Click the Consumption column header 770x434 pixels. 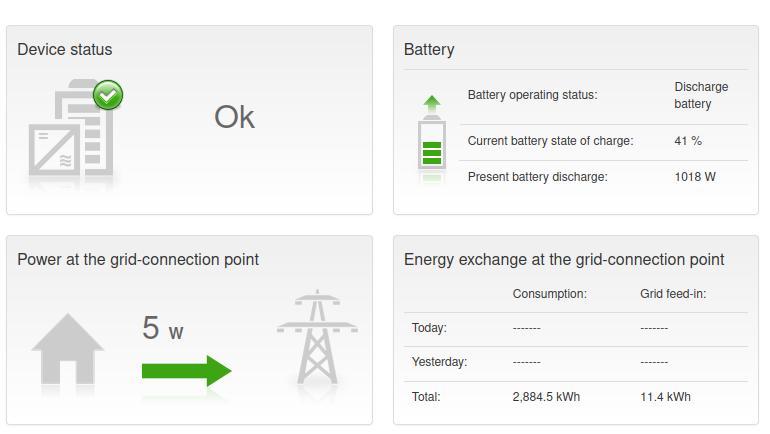(x=549, y=294)
